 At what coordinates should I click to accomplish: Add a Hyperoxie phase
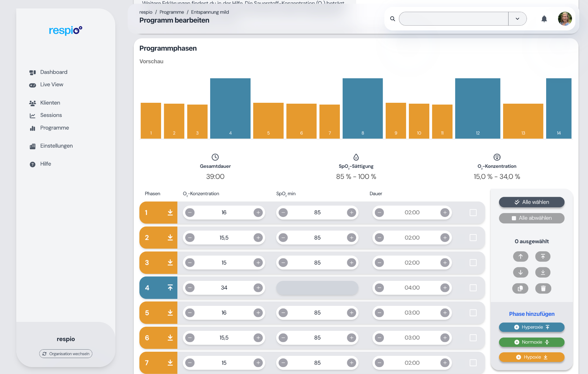(x=531, y=327)
